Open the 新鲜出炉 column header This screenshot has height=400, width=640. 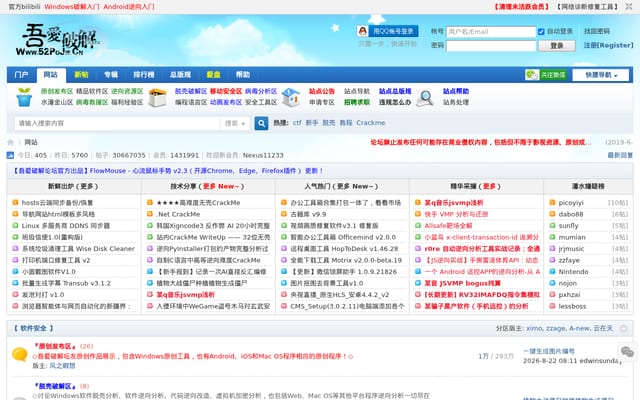tap(73, 187)
